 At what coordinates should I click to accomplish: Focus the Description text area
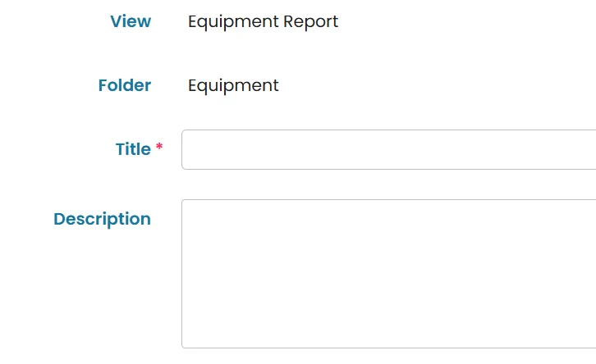point(388,274)
